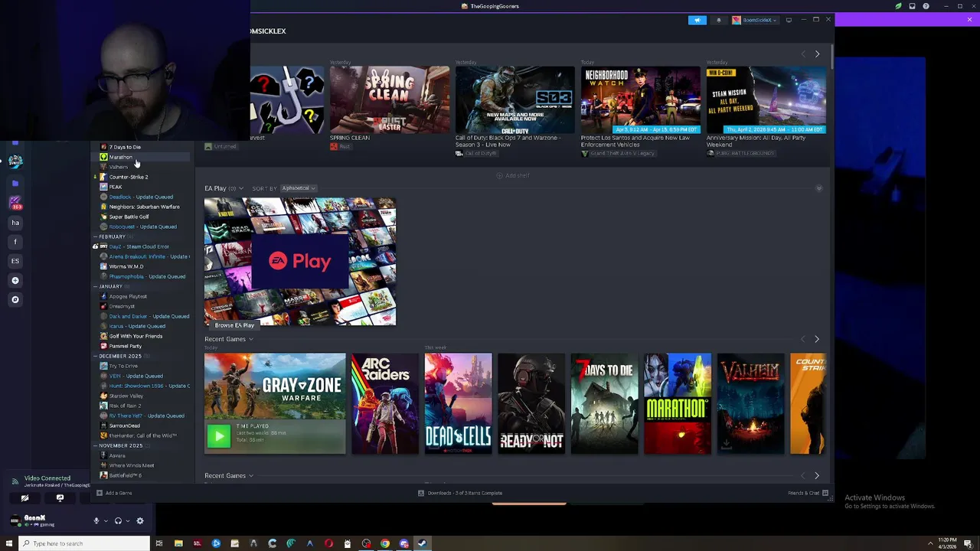Image resolution: width=980 pixels, height=551 pixels.
Task: Open Downloads status at bottom bar
Action: 460,493
